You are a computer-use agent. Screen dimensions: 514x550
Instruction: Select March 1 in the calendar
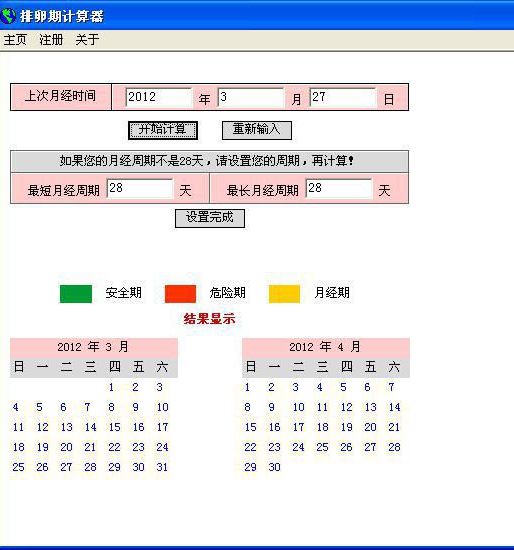[111, 387]
